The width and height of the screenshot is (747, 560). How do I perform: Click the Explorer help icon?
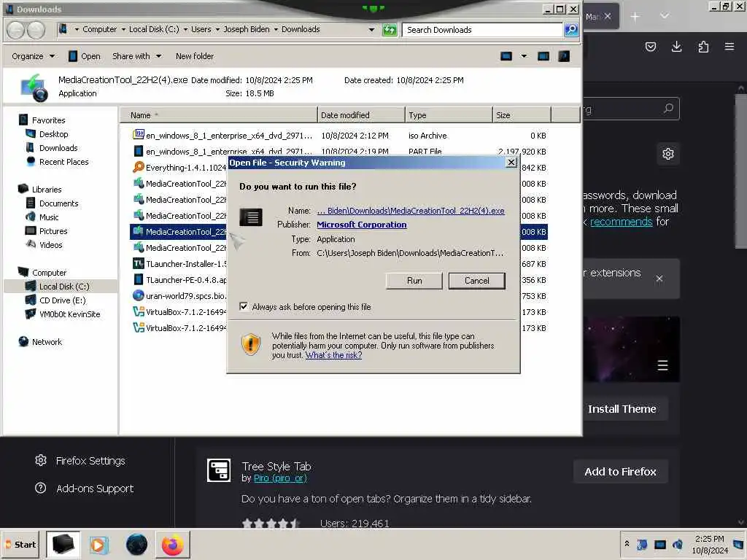pyautogui.click(x=564, y=56)
